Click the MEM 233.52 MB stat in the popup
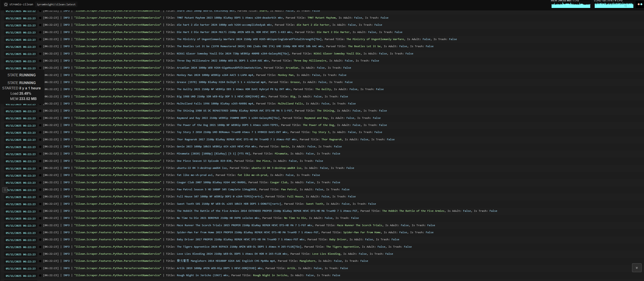The width and height of the screenshot is (644, 281). tap(23, 99)
